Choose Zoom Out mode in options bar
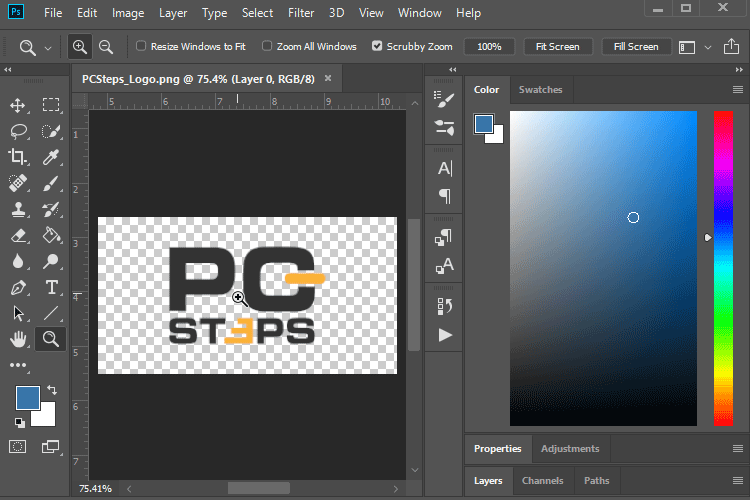750x500 pixels. [106, 46]
